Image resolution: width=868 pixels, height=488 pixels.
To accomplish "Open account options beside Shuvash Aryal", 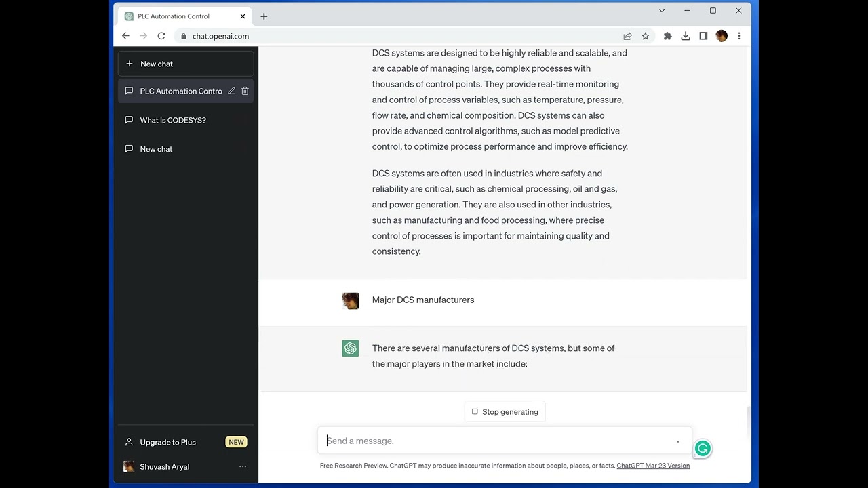I will pos(243,466).
